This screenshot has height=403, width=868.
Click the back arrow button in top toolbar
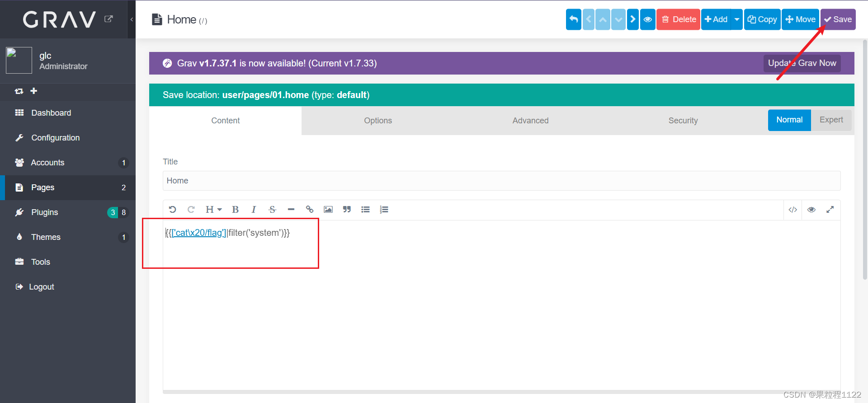[574, 19]
